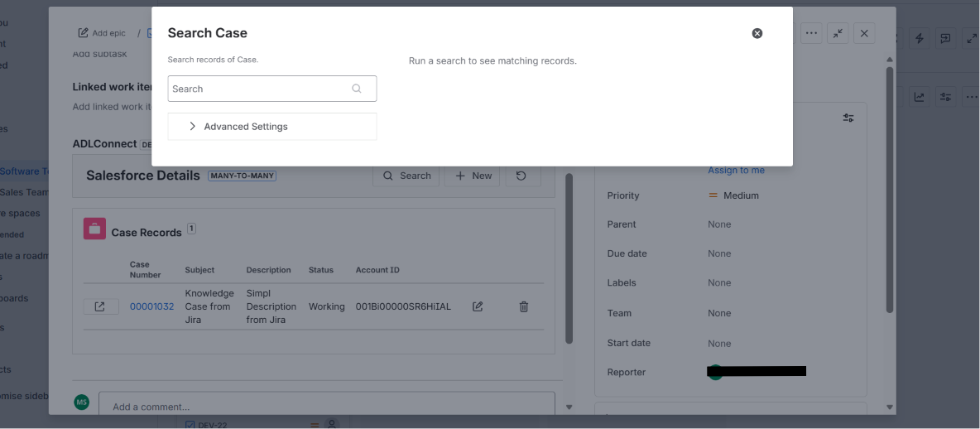Click the Case Records count badge 1
Viewport: 980px width, 429px height.
191,229
